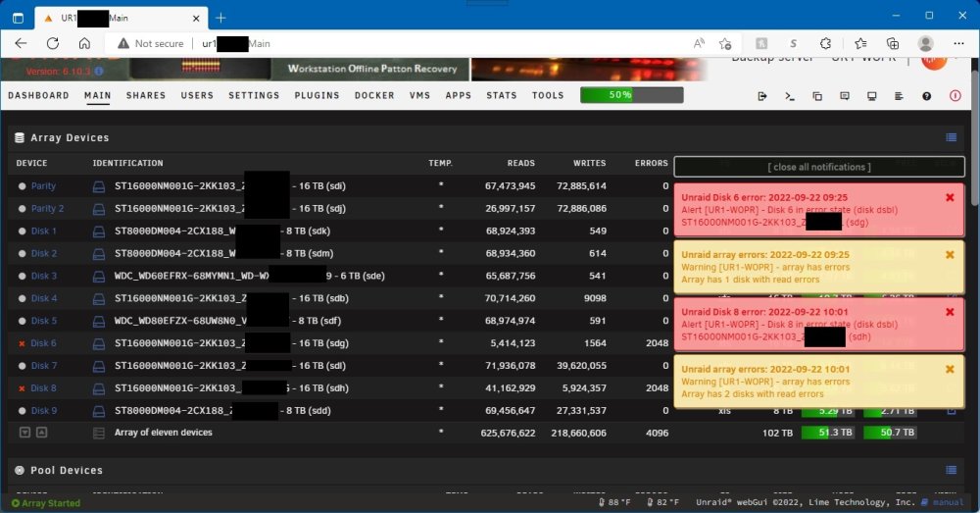
Task: Click the 50.7 TB free space bar
Action: [x=890, y=433]
